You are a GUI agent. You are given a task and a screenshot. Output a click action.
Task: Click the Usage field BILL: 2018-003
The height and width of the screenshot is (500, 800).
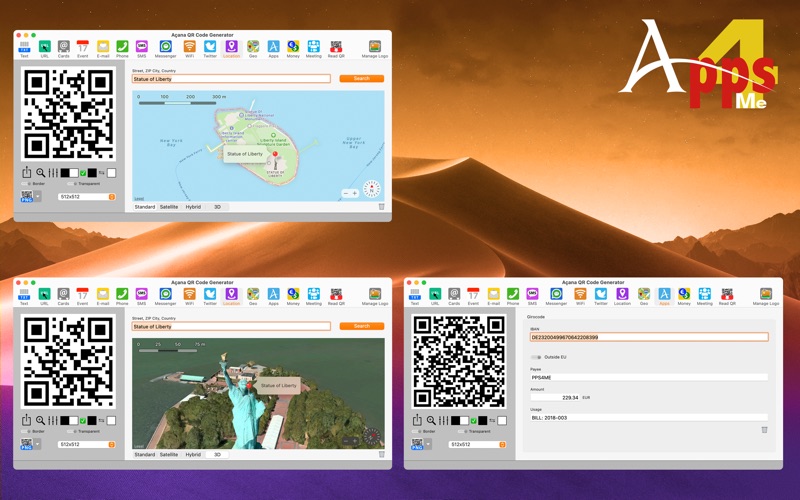tap(649, 417)
